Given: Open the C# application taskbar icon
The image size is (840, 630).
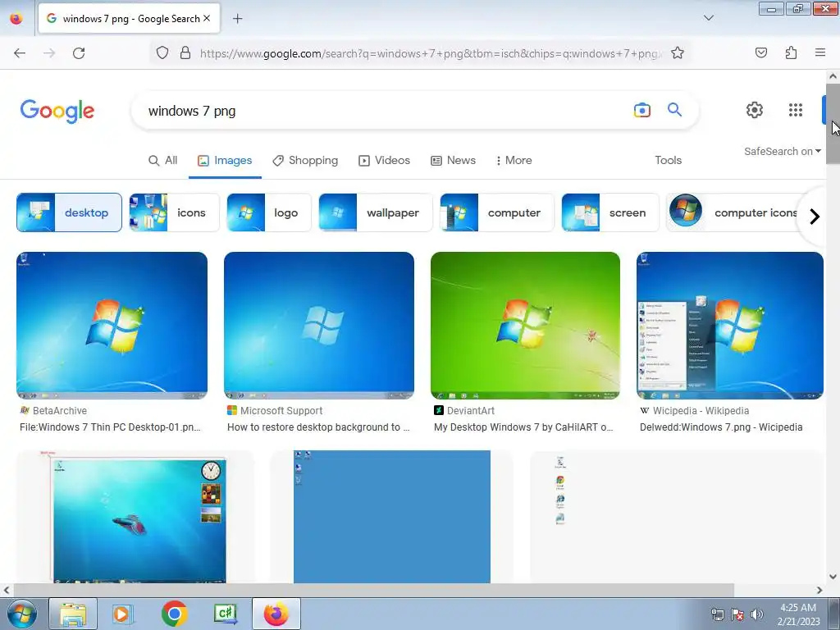Looking at the screenshot, I should (x=226, y=614).
